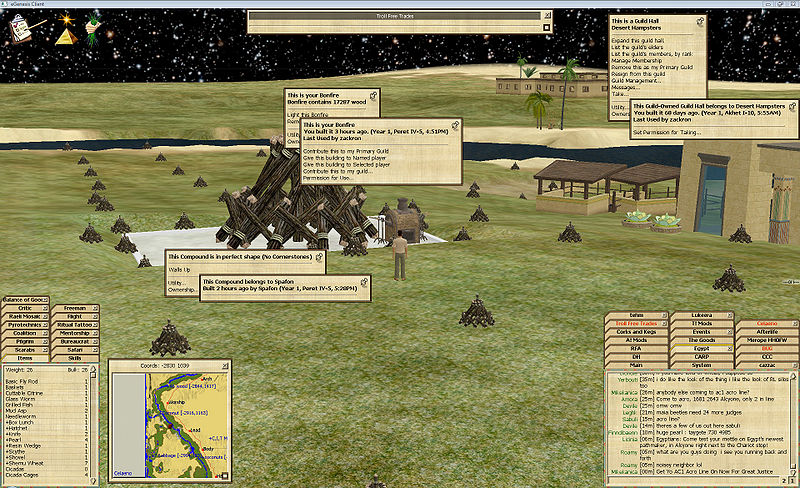Click small icon on Events chat tab
The height and width of the screenshot is (488, 800).
[730, 332]
